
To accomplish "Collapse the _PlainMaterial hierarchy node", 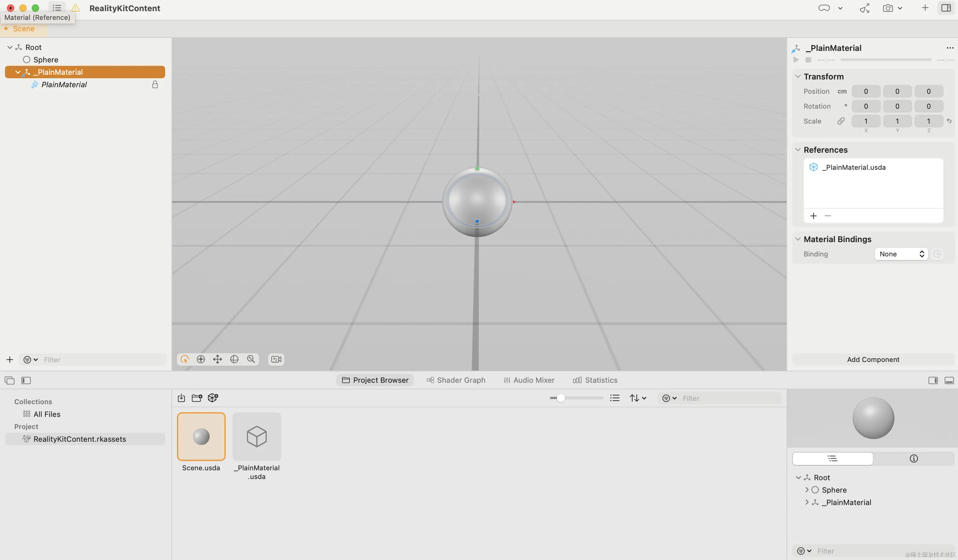I will (x=17, y=72).
